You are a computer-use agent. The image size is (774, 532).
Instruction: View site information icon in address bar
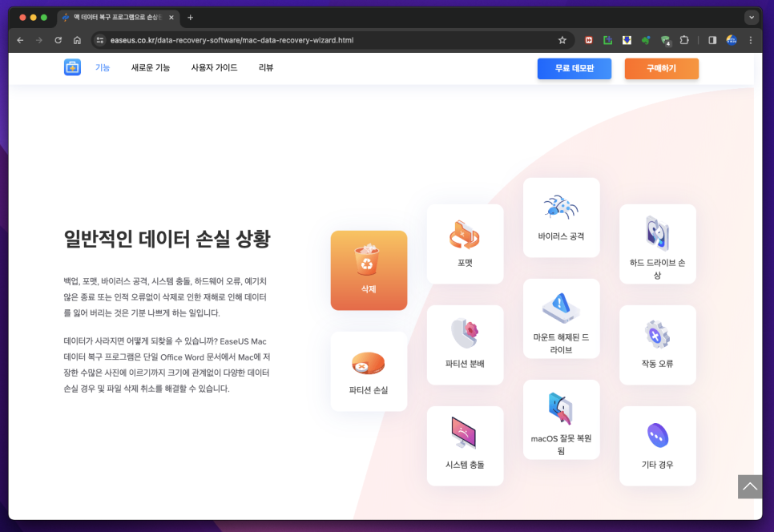(x=99, y=41)
